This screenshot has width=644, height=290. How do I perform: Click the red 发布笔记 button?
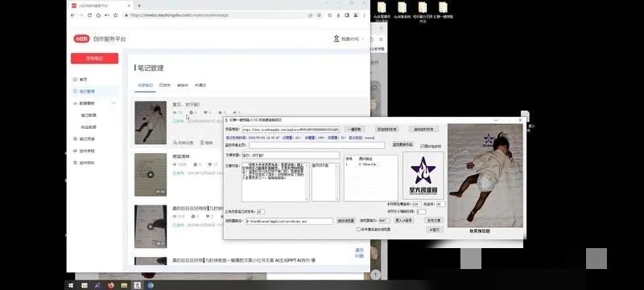pyautogui.click(x=94, y=58)
